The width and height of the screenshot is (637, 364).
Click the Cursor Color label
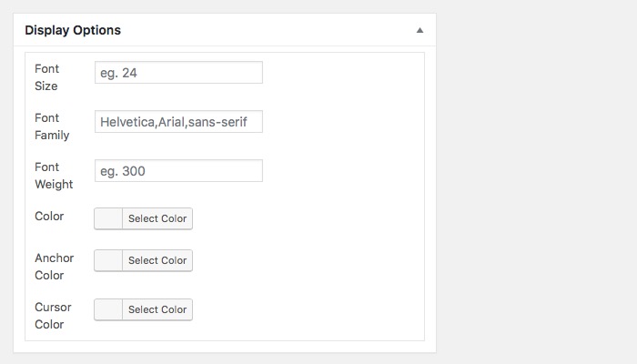54,316
